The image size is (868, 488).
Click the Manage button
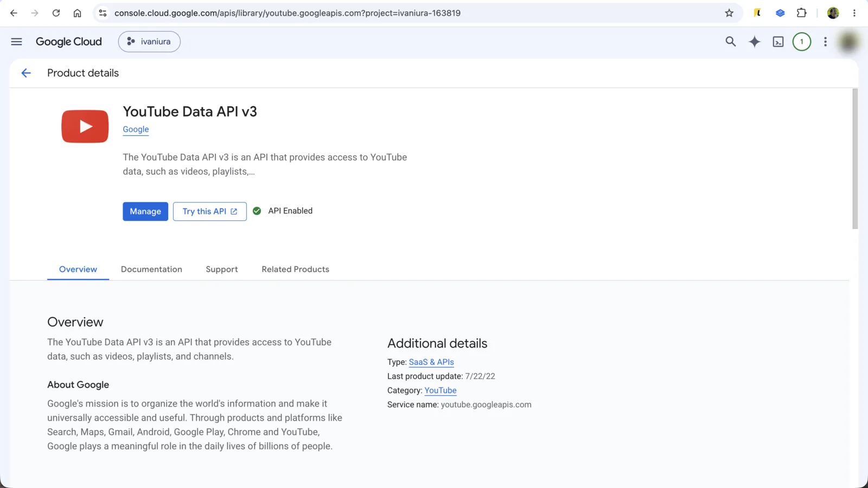pos(145,212)
